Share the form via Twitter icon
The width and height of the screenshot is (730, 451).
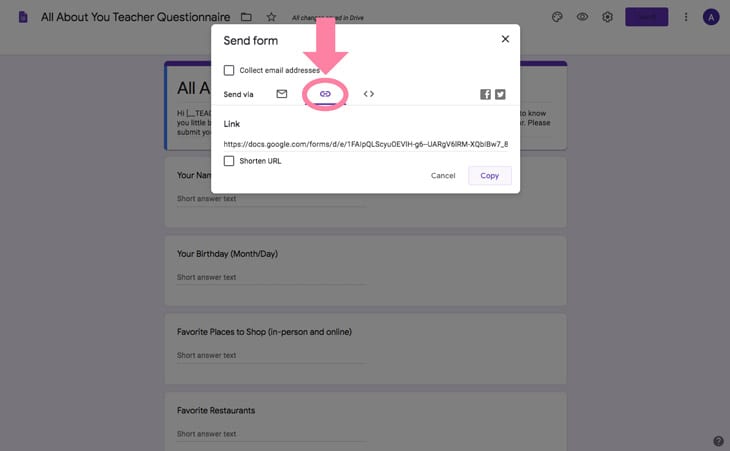pos(500,94)
